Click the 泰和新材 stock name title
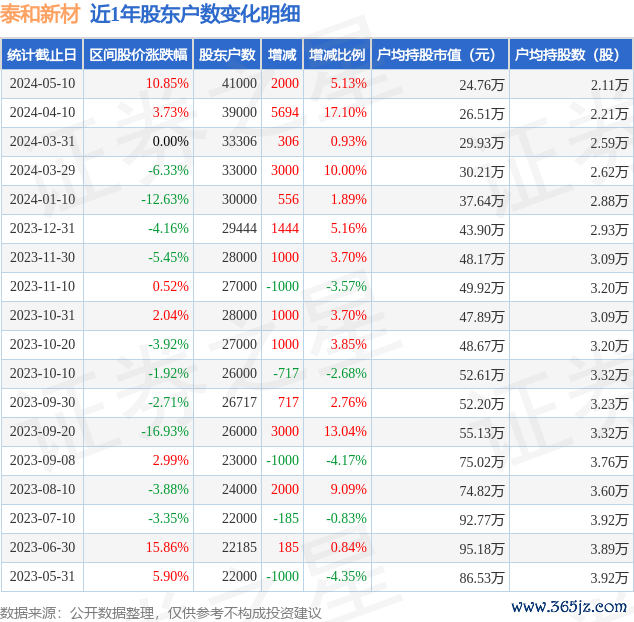The width and height of the screenshot is (634, 622). tap(40, 15)
